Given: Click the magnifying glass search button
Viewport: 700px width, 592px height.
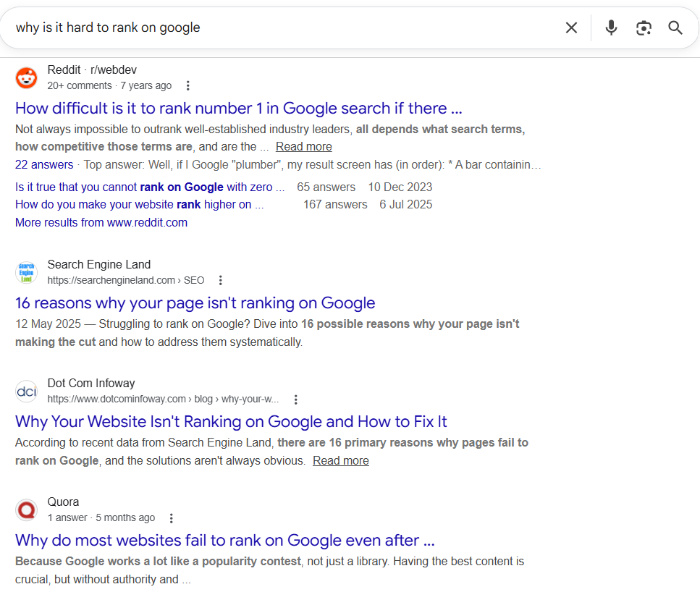Looking at the screenshot, I should (x=675, y=28).
